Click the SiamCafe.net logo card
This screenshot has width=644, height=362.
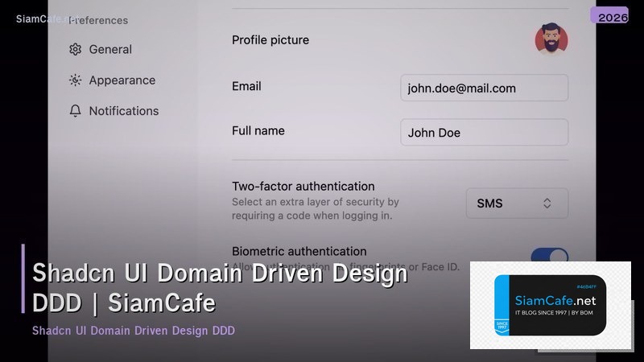551,306
